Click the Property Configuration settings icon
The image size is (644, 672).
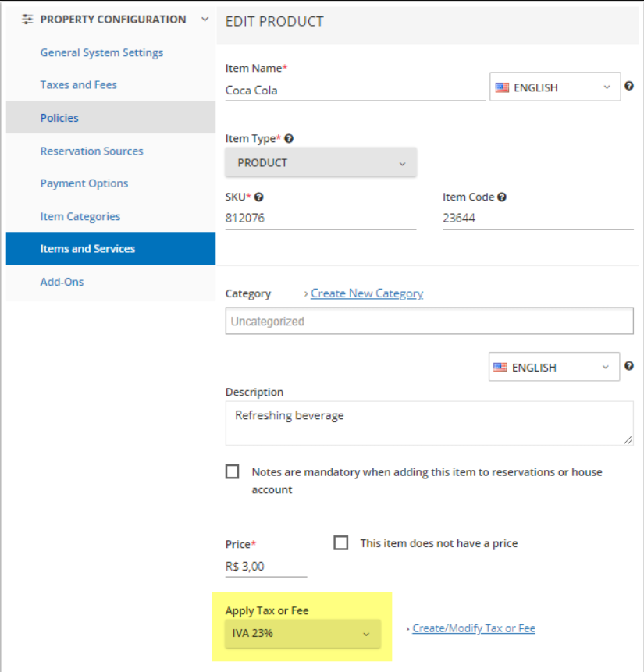point(27,20)
